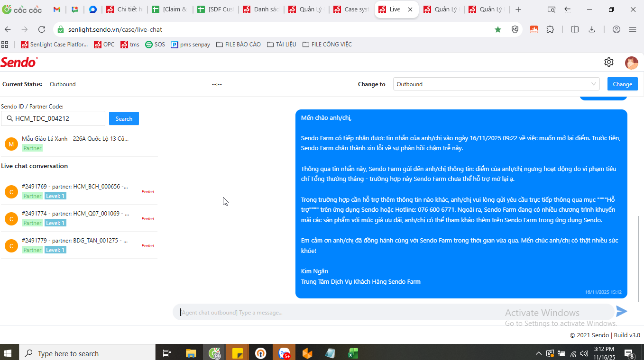Select partner Mẫu Giáo Lá Xanh result
Viewport: 644px width, 360px height.
click(x=79, y=143)
